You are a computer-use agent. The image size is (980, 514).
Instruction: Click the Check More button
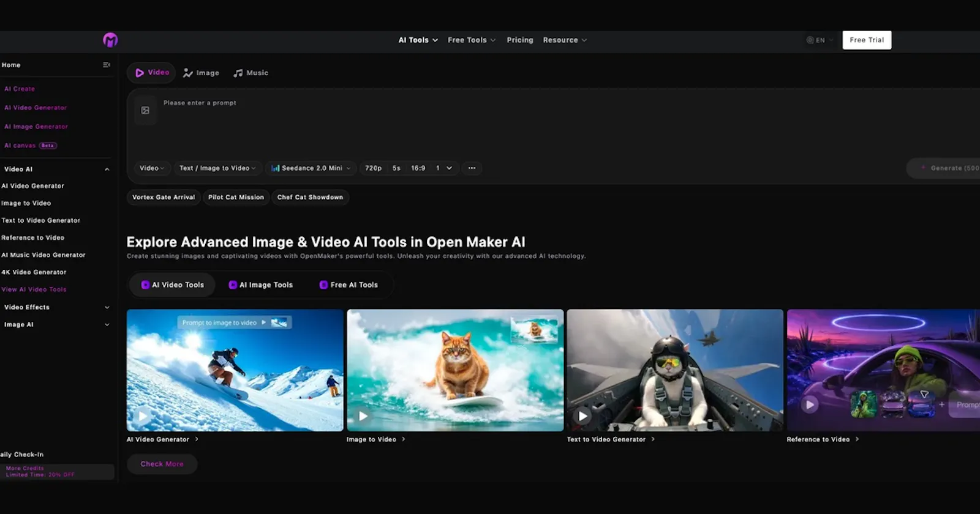click(x=162, y=464)
